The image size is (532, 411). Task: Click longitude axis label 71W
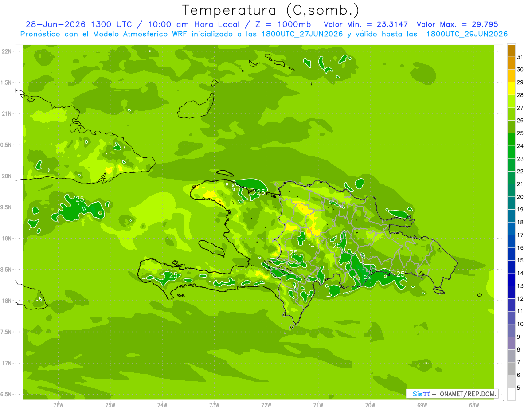[x=318, y=405]
